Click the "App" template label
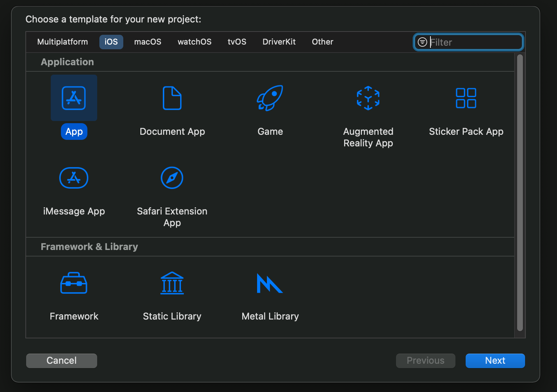This screenshot has width=557, height=392. 74,132
